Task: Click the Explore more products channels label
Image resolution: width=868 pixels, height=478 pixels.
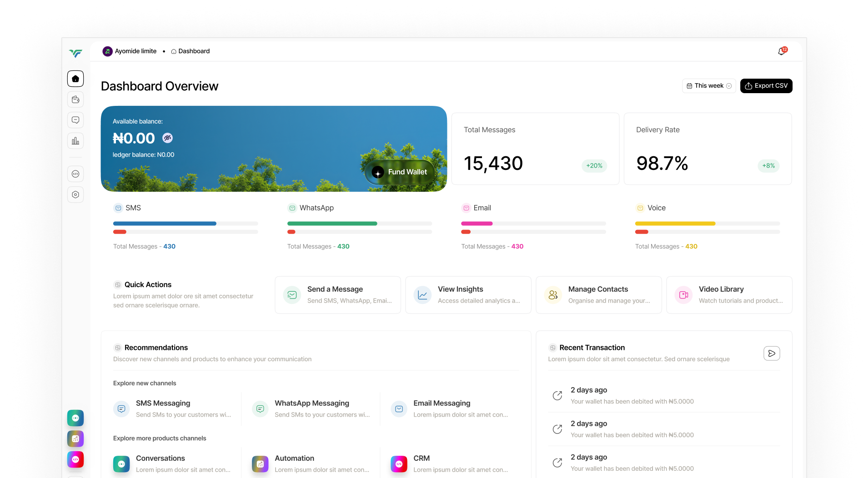Action: (160, 438)
